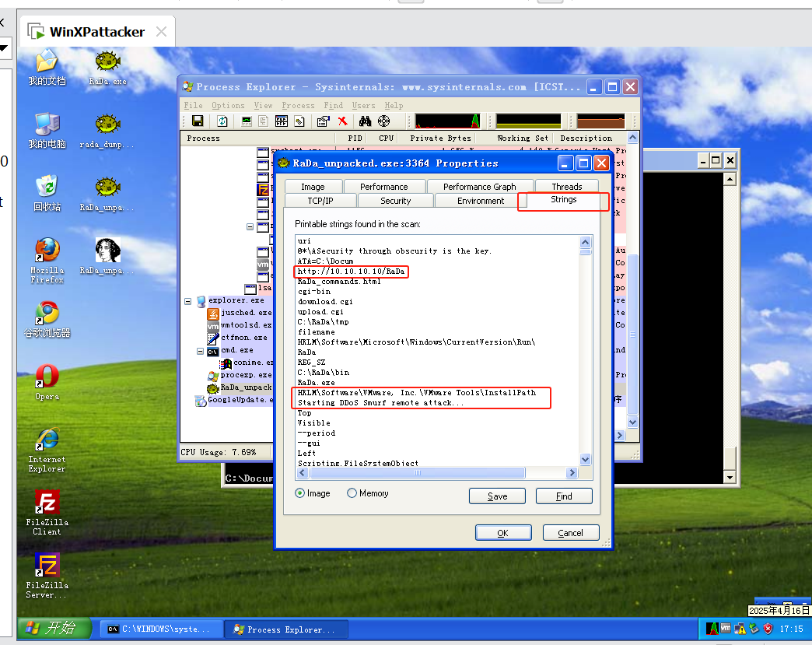Open the Properties toolbar icon
The height and width of the screenshot is (645, 812).
323,121
